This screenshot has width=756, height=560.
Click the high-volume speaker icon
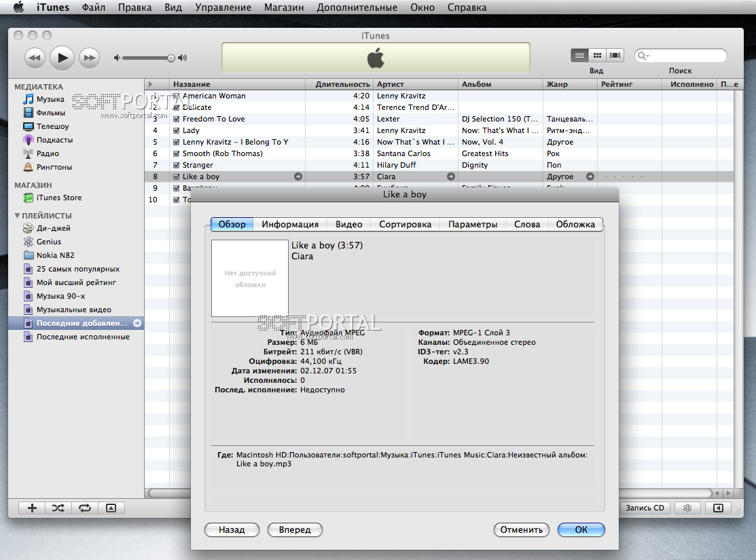[182, 58]
